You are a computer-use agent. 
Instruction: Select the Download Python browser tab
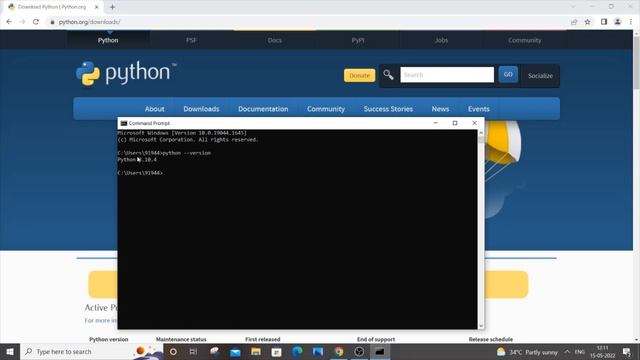coord(52,7)
